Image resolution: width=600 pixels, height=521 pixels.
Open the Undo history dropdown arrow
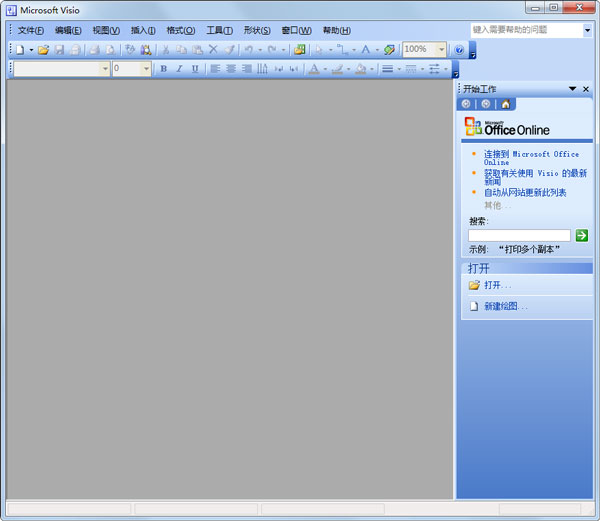260,50
